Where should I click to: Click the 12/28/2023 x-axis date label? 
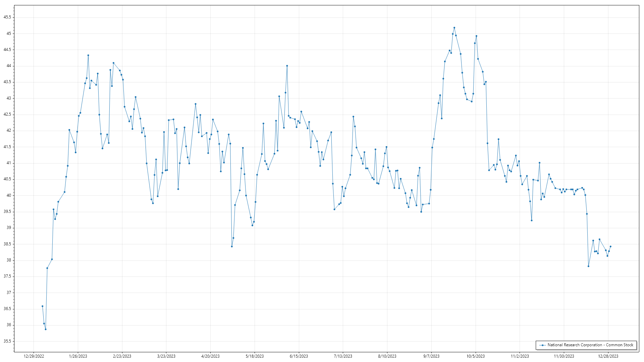608,356
